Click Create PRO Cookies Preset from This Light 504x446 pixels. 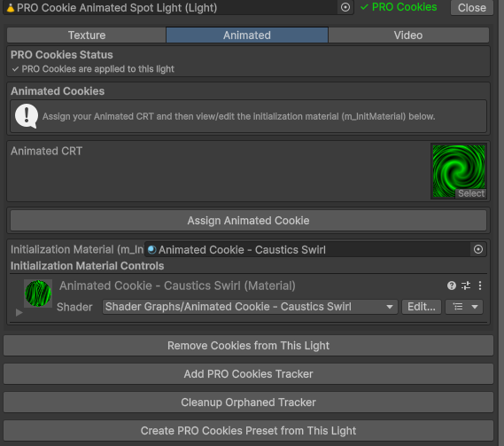(248, 431)
